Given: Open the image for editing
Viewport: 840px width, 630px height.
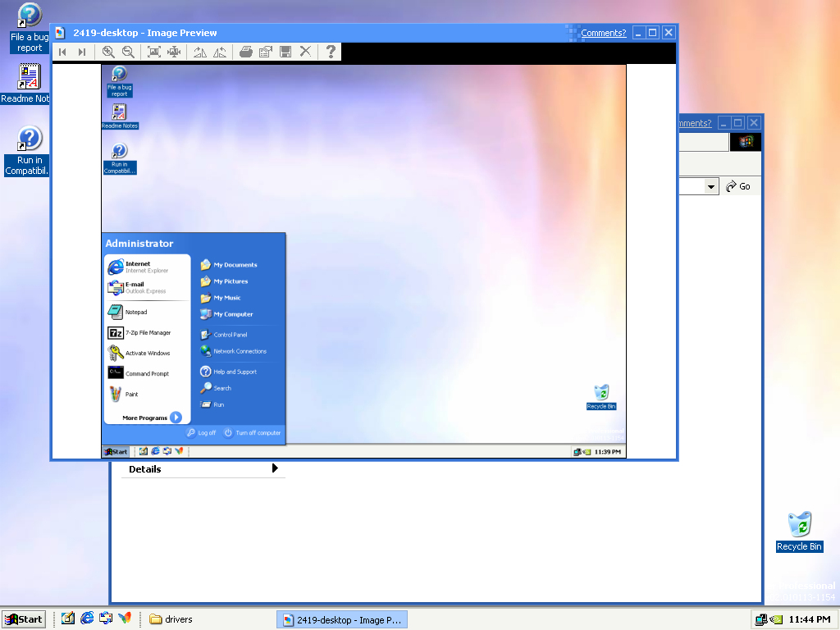Looking at the screenshot, I should pos(266,52).
